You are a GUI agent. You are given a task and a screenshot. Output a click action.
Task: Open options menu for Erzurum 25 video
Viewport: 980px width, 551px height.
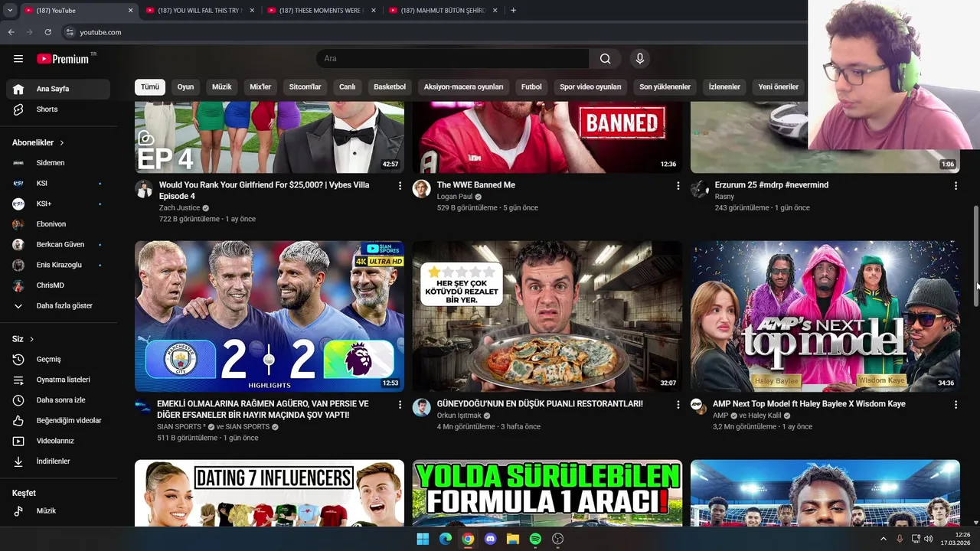955,186
